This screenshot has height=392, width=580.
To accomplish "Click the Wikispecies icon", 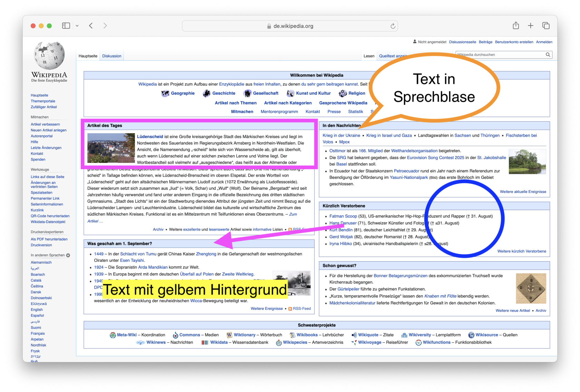I will (x=278, y=342).
